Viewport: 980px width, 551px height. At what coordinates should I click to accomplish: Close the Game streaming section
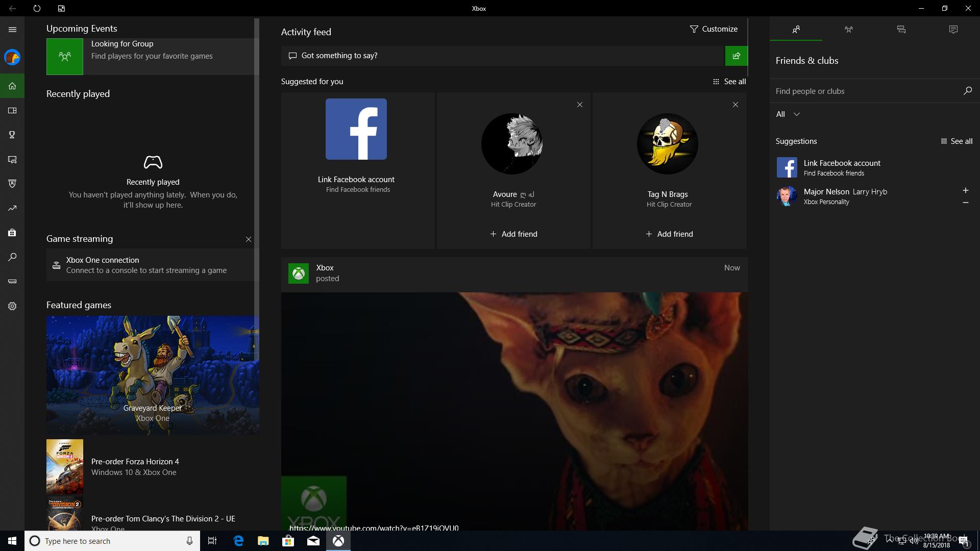(x=249, y=239)
